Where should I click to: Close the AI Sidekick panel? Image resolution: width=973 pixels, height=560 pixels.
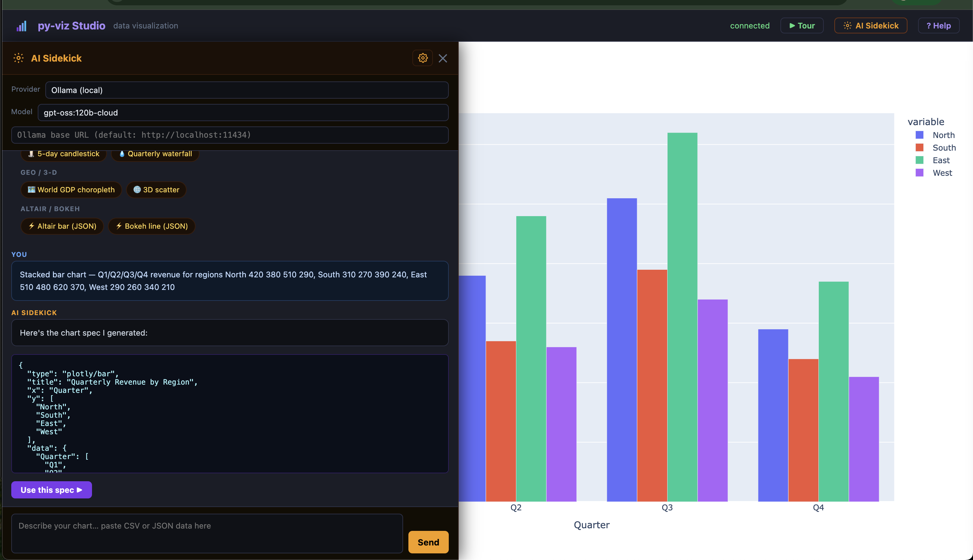coord(443,58)
